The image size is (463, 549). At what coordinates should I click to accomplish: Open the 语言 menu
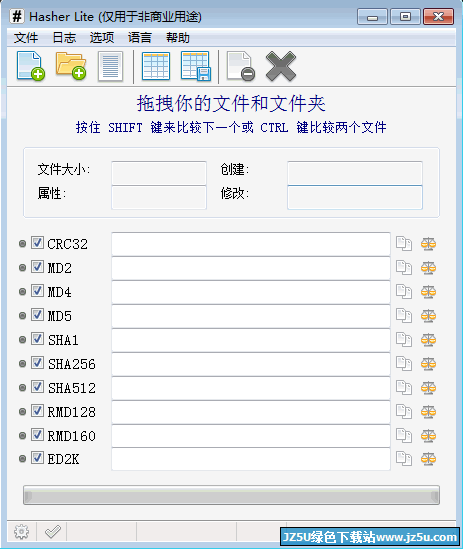click(140, 37)
